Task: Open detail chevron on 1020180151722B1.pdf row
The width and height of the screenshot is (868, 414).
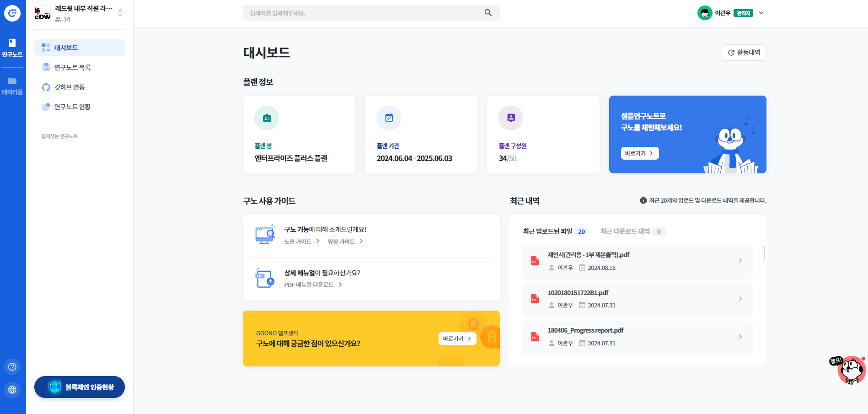Action: coord(740,299)
